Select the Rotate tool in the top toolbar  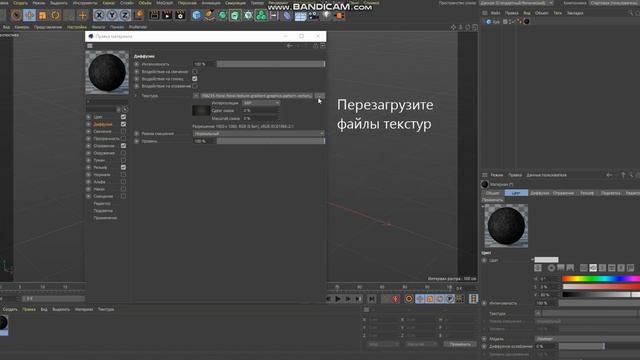[x=56, y=16]
